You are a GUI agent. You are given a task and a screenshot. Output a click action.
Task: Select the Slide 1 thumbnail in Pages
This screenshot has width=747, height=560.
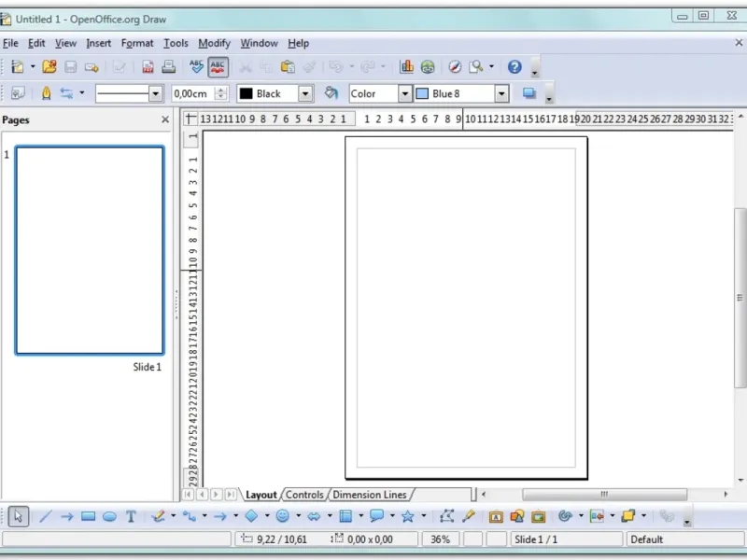click(90, 250)
